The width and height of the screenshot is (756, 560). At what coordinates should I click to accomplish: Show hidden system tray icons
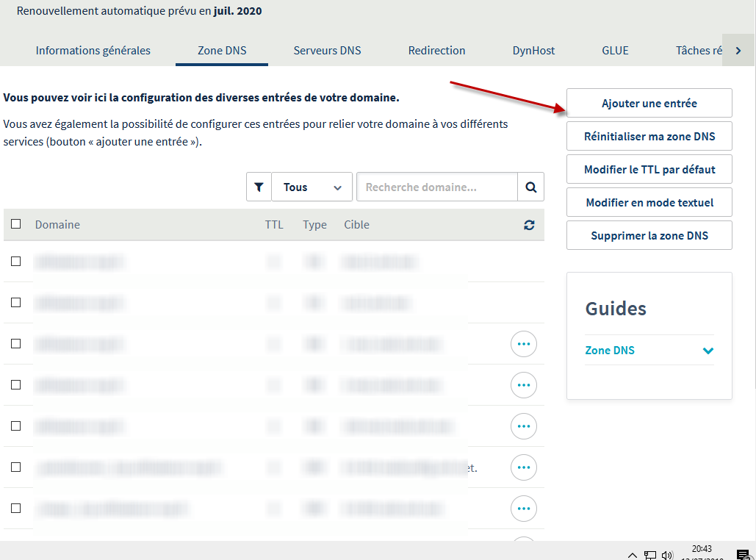(632, 556)
